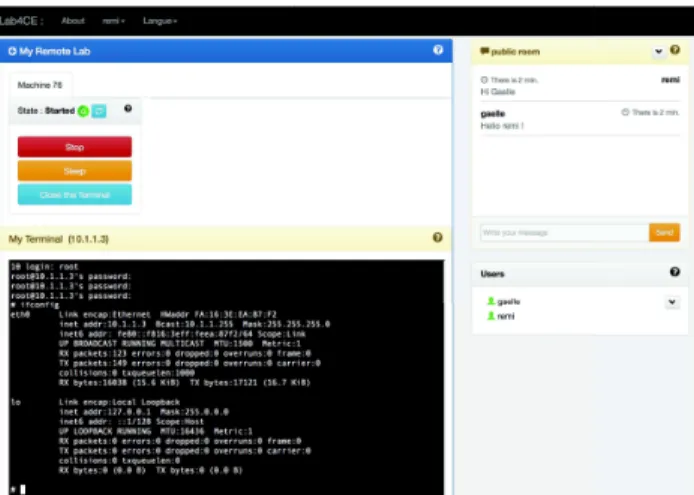Click the public room chat icon
Viewport: 694px width, 495px height.
coord(485,51)
